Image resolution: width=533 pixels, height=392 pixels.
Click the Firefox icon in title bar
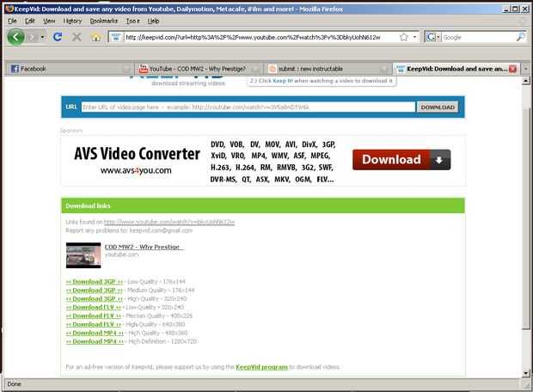tap(9, 9)
